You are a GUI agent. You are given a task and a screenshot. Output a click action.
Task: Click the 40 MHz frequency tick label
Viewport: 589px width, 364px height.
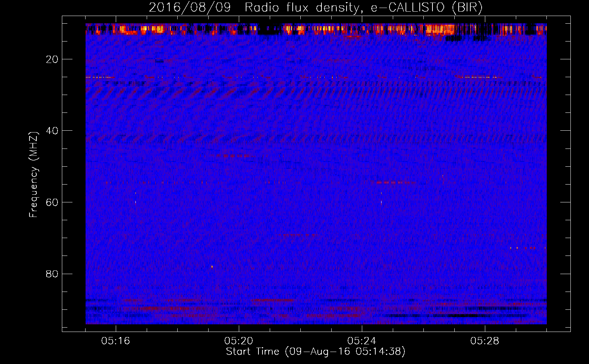click(52, 131)
